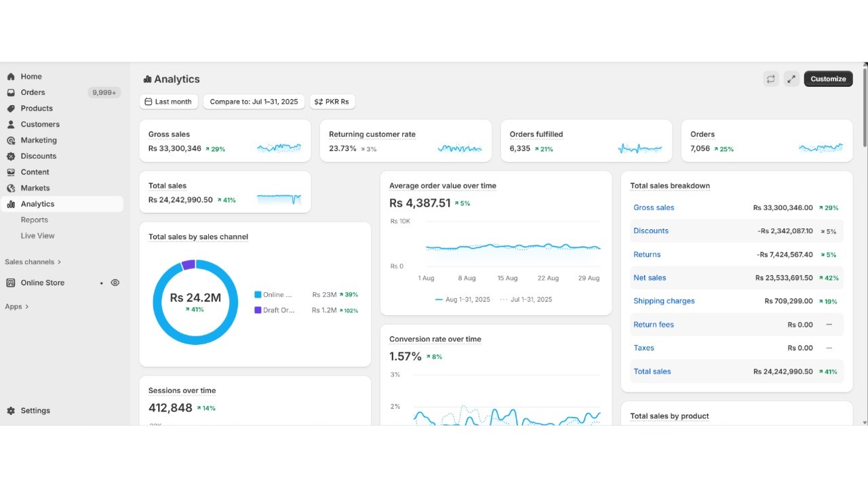868x488 pixels.
Task: View Online Store using the eye icon
Action: 115,283
